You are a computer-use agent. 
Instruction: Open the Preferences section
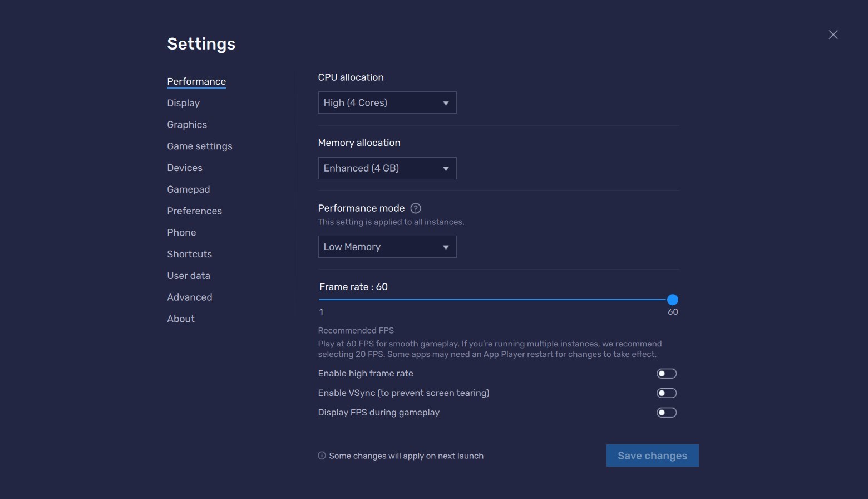(x=194, y=211)
